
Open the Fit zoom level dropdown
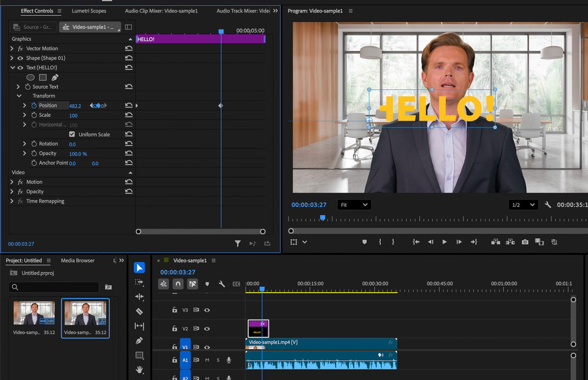click(x=354, y=204)
